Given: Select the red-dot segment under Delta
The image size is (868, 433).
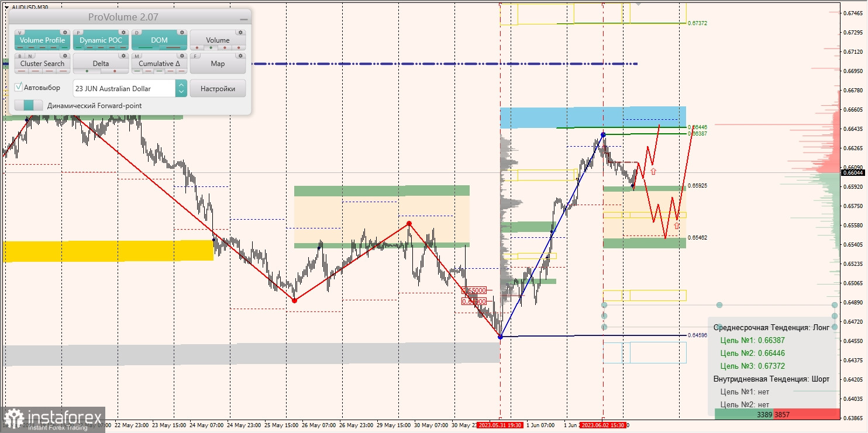Looking at the screenshot, I should coord(115,71).
